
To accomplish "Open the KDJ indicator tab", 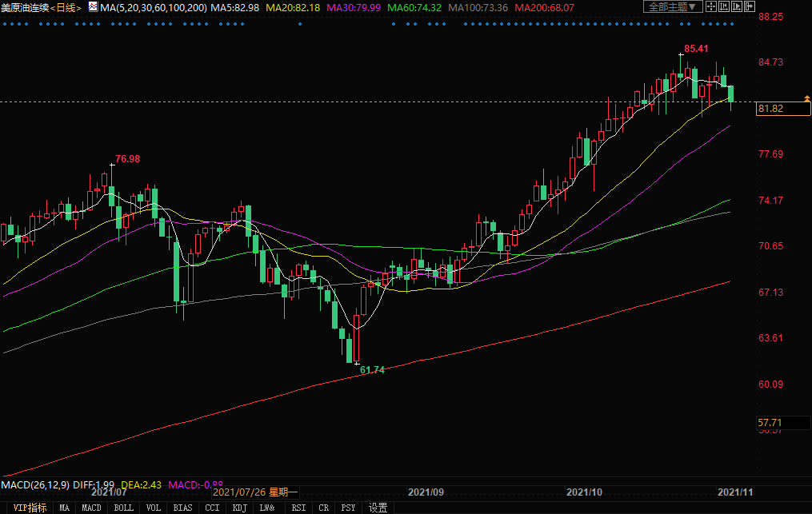I will [239, 508].
